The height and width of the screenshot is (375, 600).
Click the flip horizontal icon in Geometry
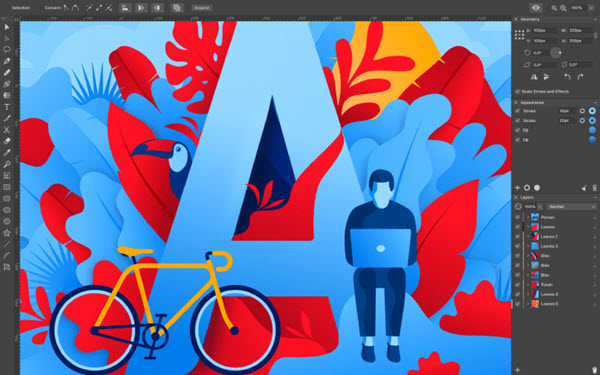pos(533,77)
